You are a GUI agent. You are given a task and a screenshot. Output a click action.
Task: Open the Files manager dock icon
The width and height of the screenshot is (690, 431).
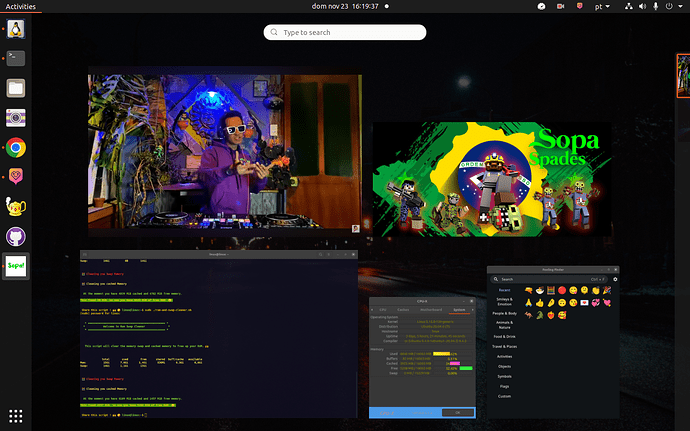coord(16,87)
